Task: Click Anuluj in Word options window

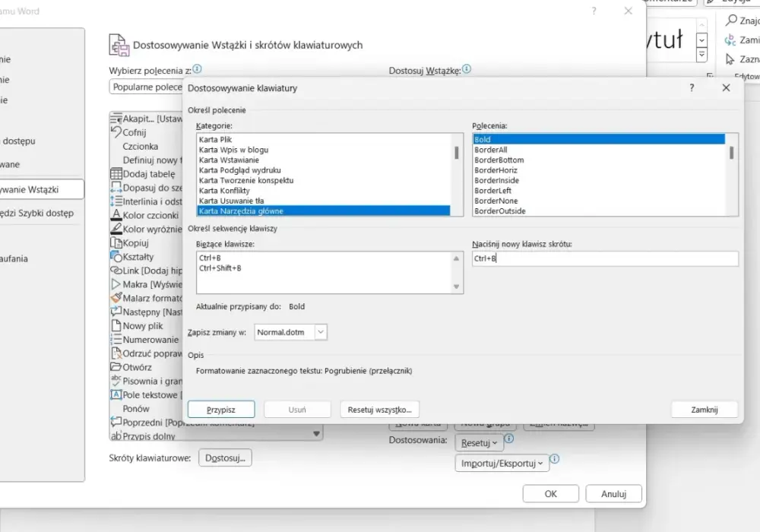Action: click(613, 494)
